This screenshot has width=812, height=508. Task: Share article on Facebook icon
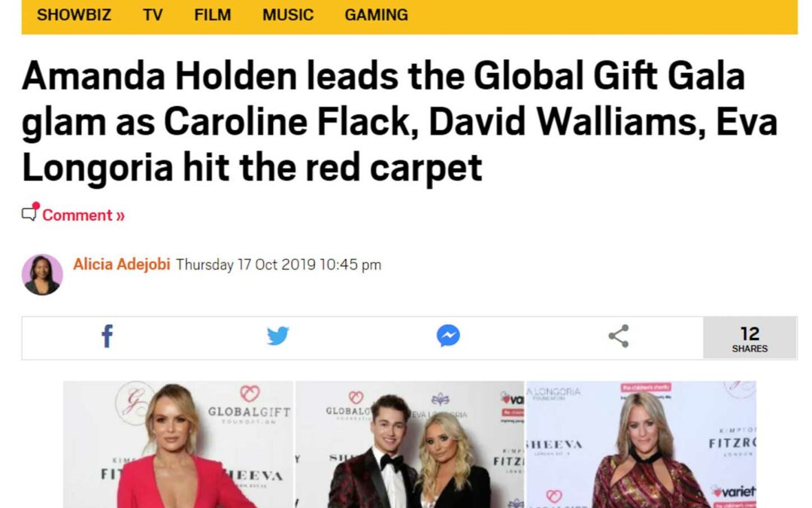click(108, 336)
